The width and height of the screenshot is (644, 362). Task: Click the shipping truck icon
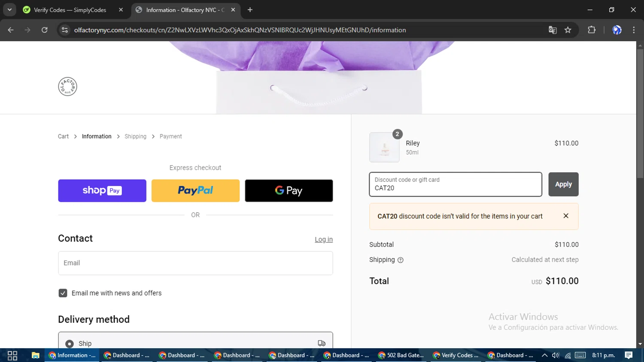pos(322,343)
